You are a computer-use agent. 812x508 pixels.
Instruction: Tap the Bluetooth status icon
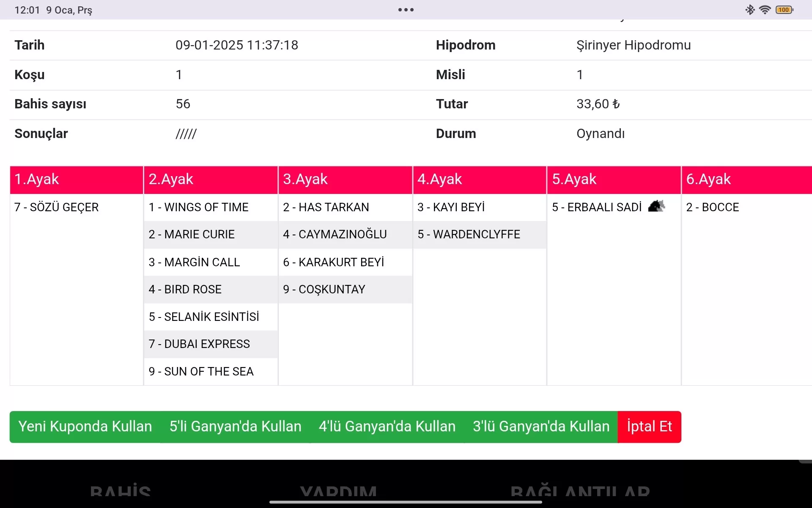750,10
